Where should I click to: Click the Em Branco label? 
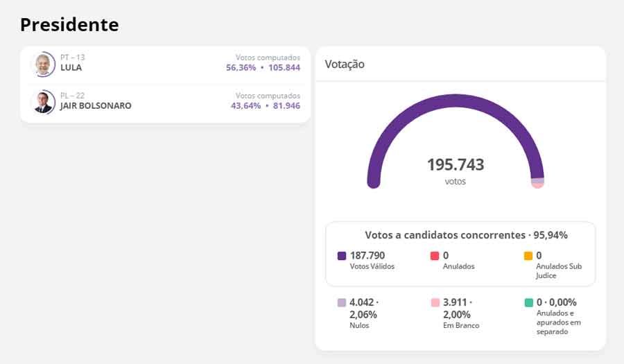coord(461,326)
